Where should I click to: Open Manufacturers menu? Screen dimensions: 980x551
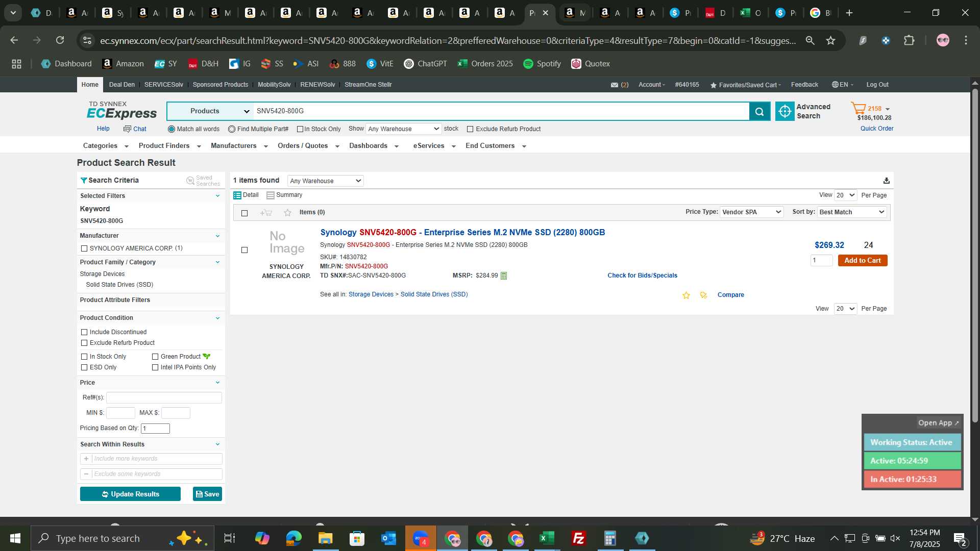(x=239, y=146)
